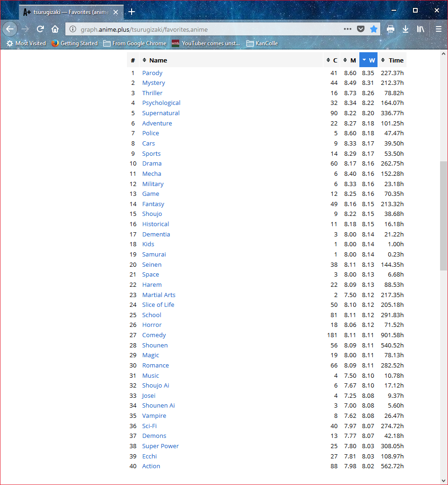
Task: Go to Firefox Home page icon
Action: 55,29
